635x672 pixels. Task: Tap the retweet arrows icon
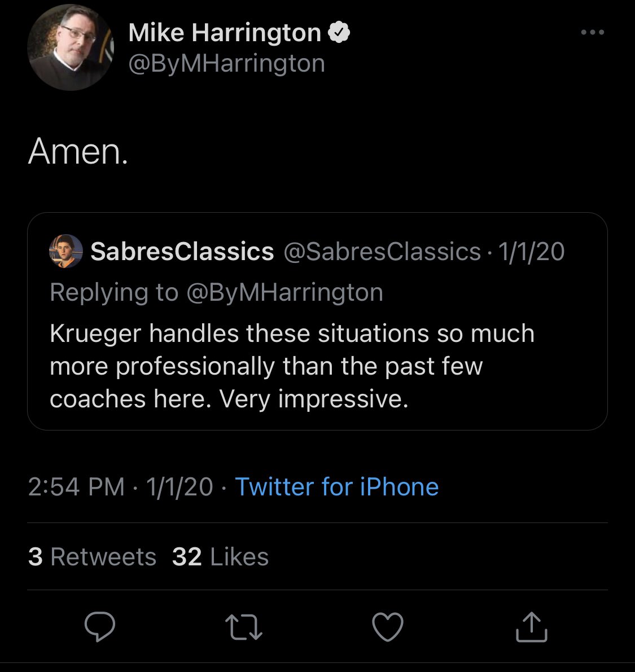point(243,627)
